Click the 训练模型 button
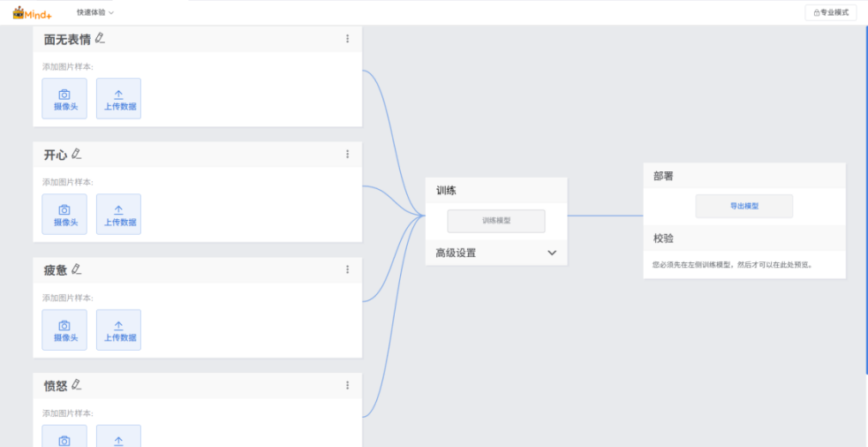Image resolution: width=868 pixels, height=447 pixels. 496,221
